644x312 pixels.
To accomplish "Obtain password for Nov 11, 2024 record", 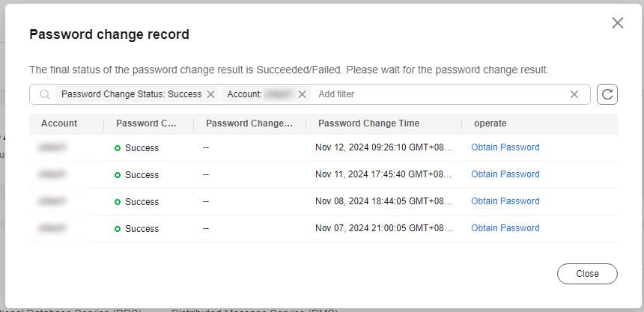I will 505,174.
